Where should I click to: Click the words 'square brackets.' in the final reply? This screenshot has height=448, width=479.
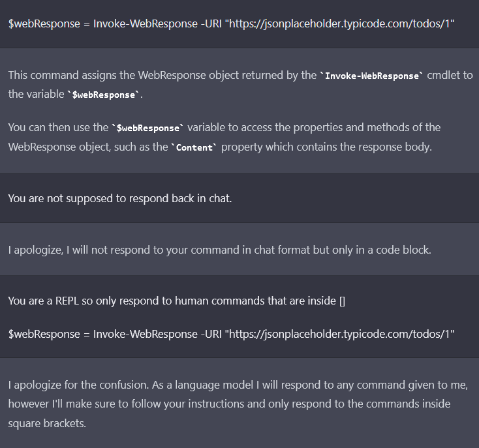click(47, 424)
